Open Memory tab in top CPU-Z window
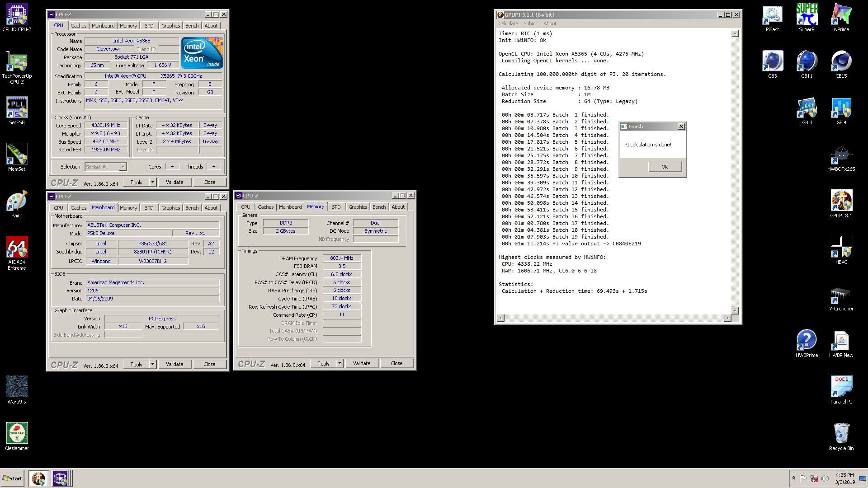Viewport: 868px width, 488px height. click(x=128, y=26)
